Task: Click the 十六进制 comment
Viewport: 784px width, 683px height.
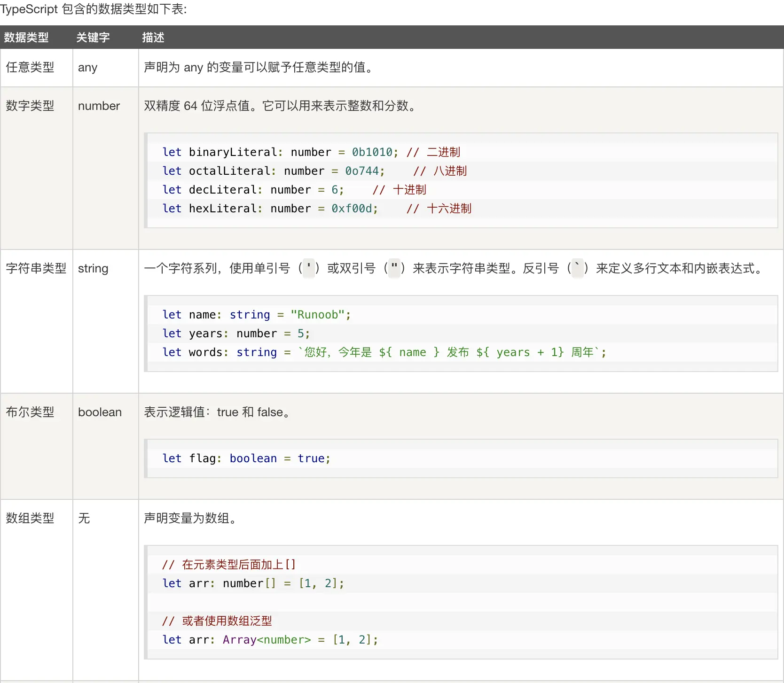Action: 439,209
